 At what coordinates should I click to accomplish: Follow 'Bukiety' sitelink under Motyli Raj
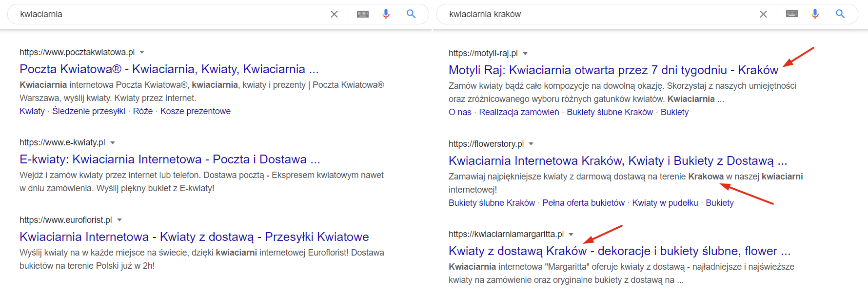click(x=674, y=112)
